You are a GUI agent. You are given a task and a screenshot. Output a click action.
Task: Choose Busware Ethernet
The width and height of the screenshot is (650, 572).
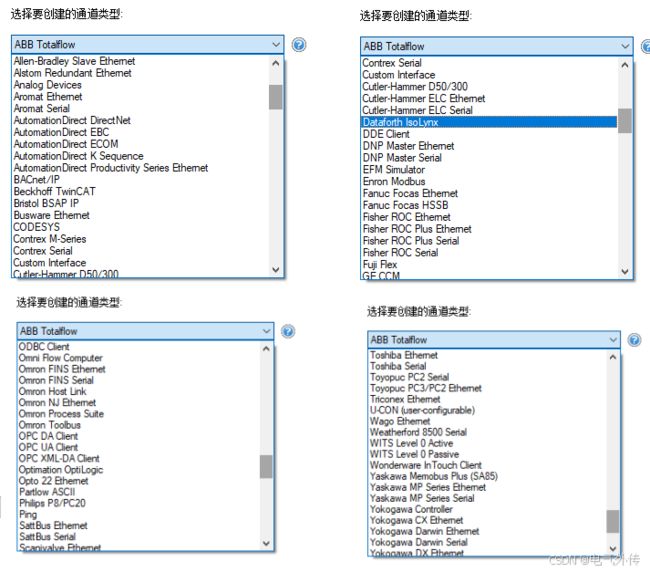tap(51, 215)
